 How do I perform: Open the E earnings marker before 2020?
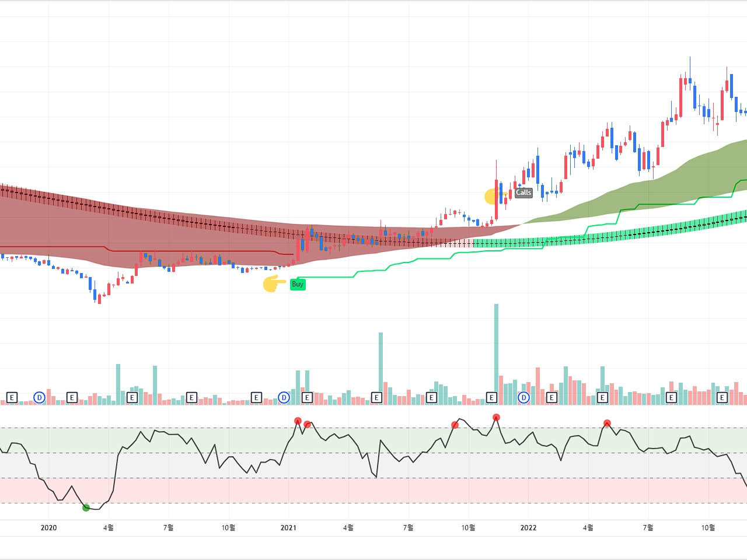(12, 398)
